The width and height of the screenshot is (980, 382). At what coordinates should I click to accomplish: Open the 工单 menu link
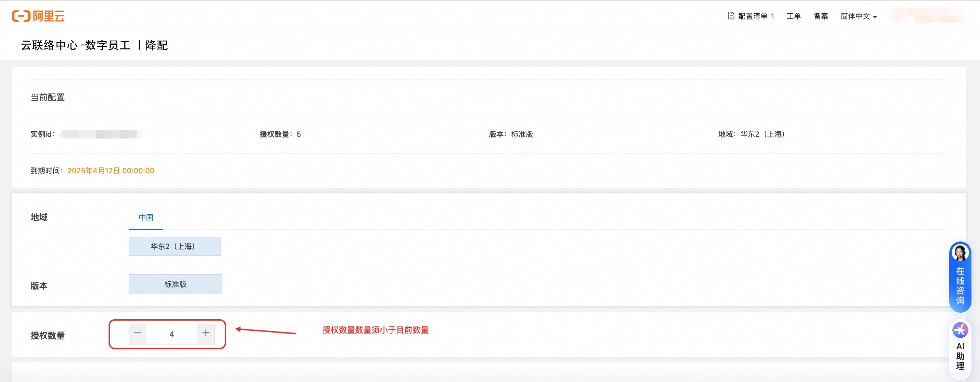click(x=794, y=16)
